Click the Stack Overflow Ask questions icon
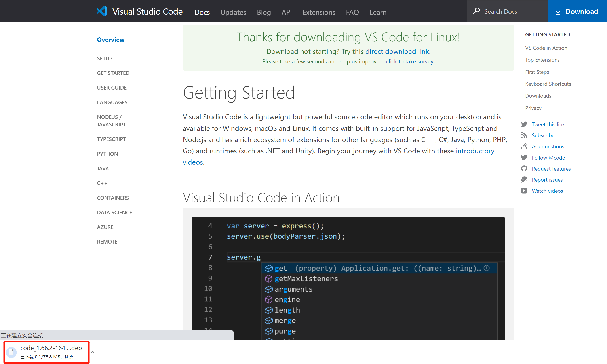607x364 pixels. pos(524,147)
